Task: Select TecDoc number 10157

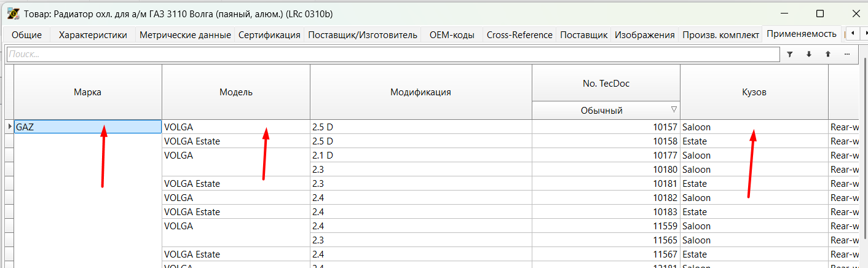Action: [x=606, y=127]
